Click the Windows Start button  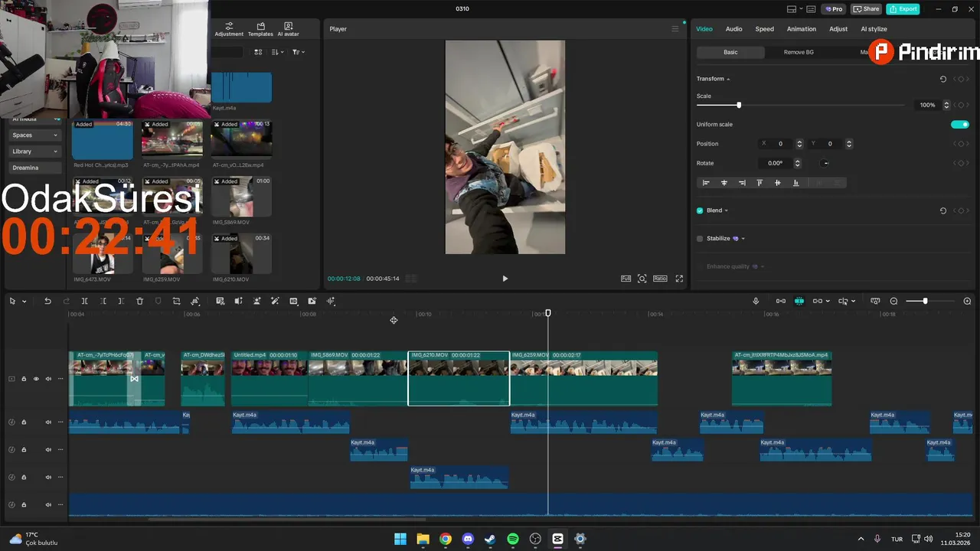pos(400,540)
